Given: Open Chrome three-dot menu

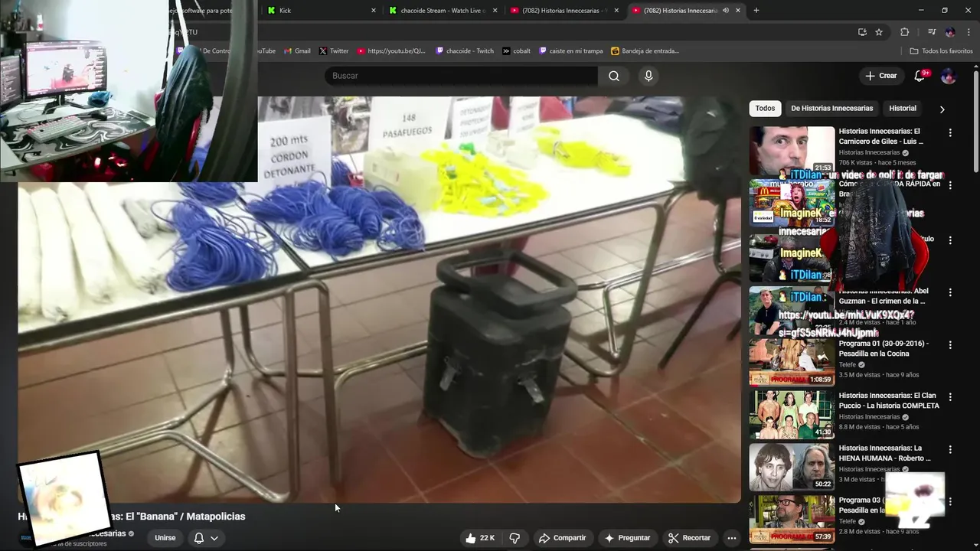Looking at the screenshot, I should (x=969, y=32).
